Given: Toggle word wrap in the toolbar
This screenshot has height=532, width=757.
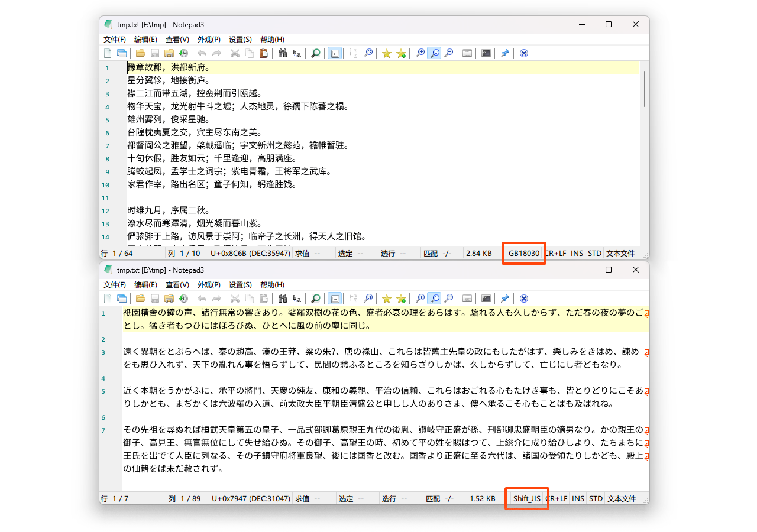Looking at the screenshot, I should pyautogui.click(x=335, y=53).
